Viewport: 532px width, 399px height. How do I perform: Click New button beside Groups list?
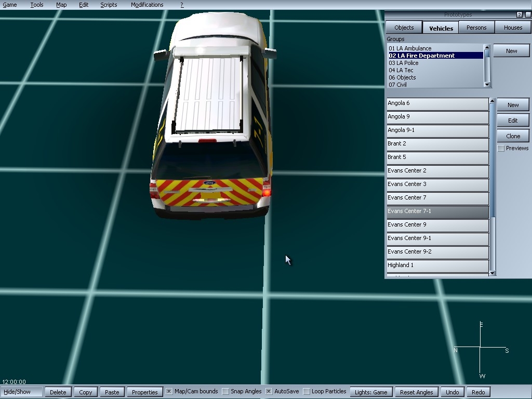(511, 51)
